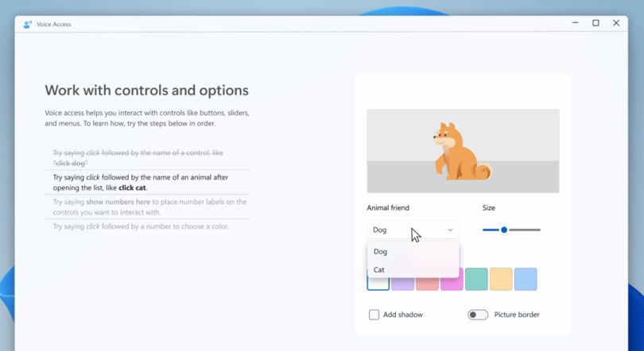Choose the light blue color swatch
The width and height of the screenshot is (644, 351).
526,280
